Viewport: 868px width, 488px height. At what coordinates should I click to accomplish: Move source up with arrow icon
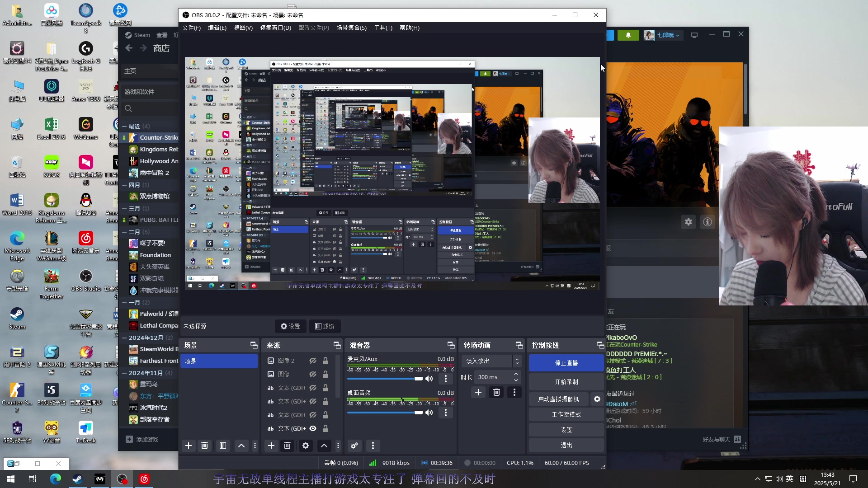324,446
